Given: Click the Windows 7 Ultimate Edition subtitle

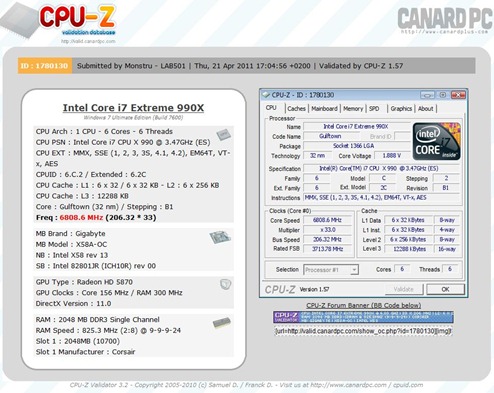Looking at the screenshot, I should coord(133,118).
